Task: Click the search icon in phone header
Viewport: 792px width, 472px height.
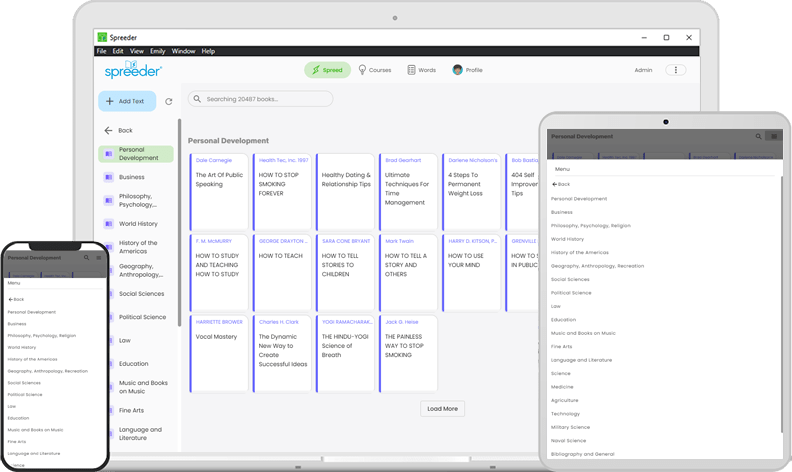Action: click(x=86, y=258)
